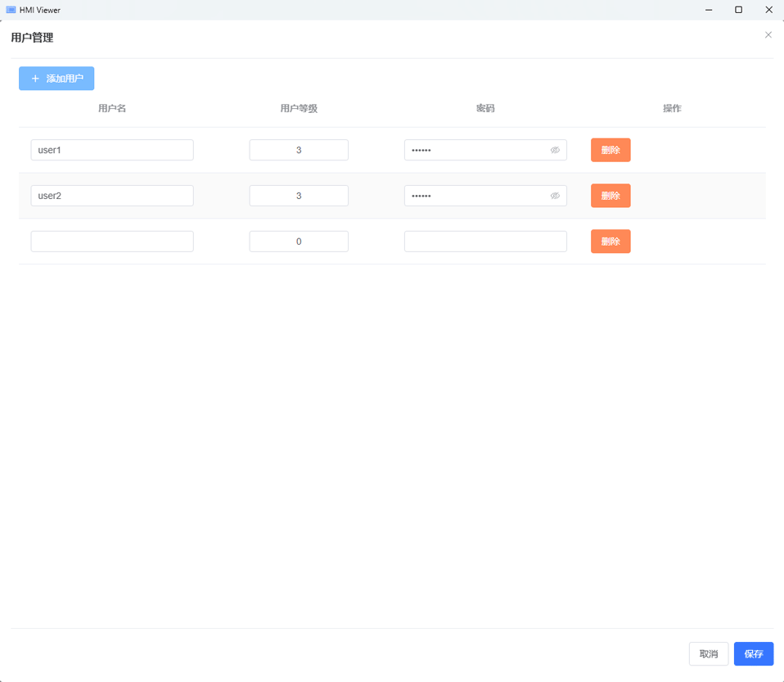Toggle password visibility for user1
This screenshot has height=682, width=784.
pos(555,151)
